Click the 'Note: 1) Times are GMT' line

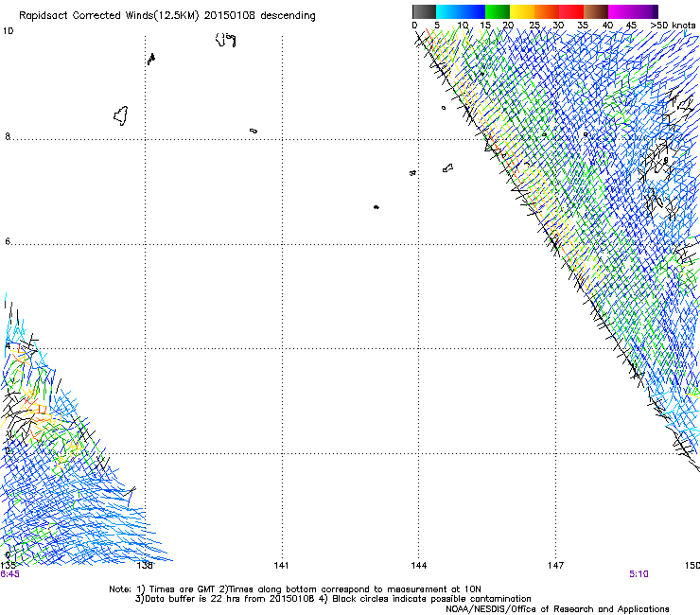point(295,589)
